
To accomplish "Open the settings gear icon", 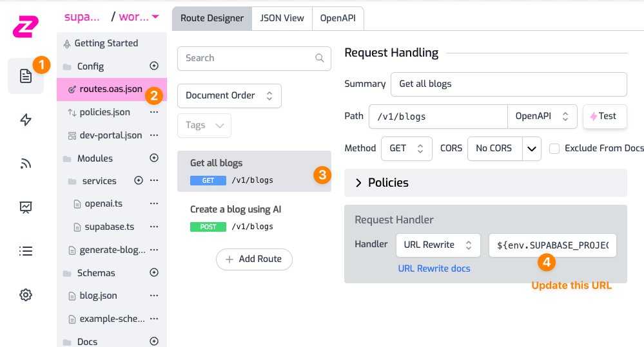I will pyautogui.click(x=26, y=295).
